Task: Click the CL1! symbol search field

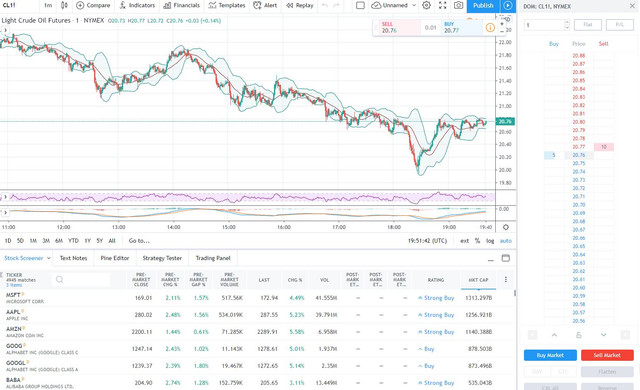Action: 20,5
